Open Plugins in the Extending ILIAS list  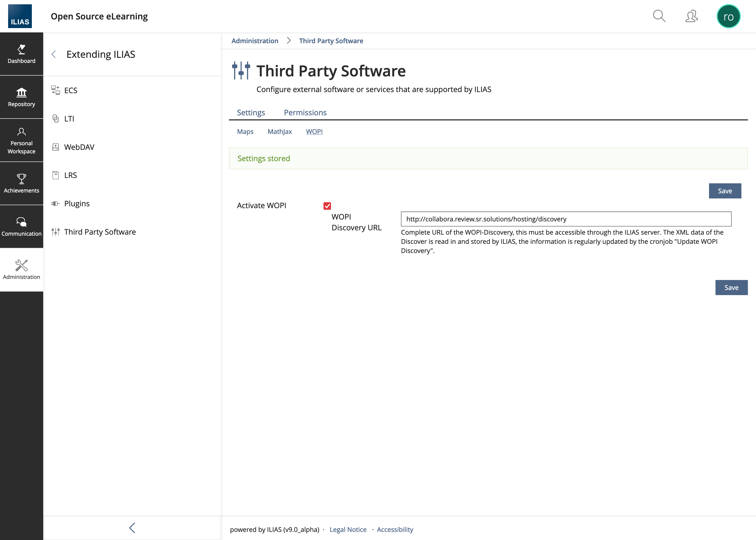[77, 204]
